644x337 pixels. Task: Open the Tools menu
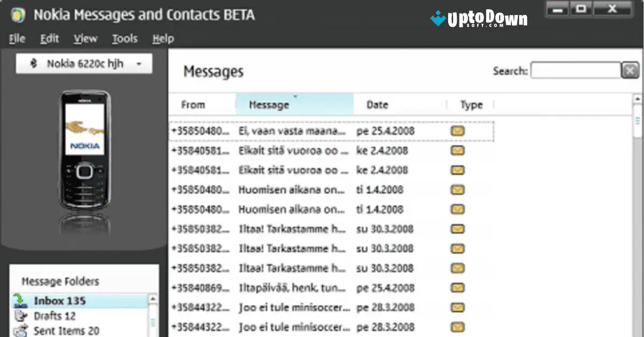pos(125,38)
